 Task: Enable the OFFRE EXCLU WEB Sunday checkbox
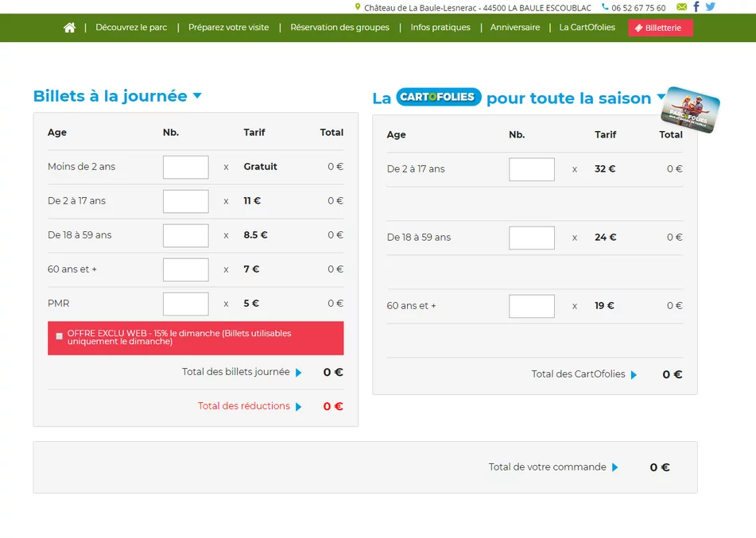[59, 336]
